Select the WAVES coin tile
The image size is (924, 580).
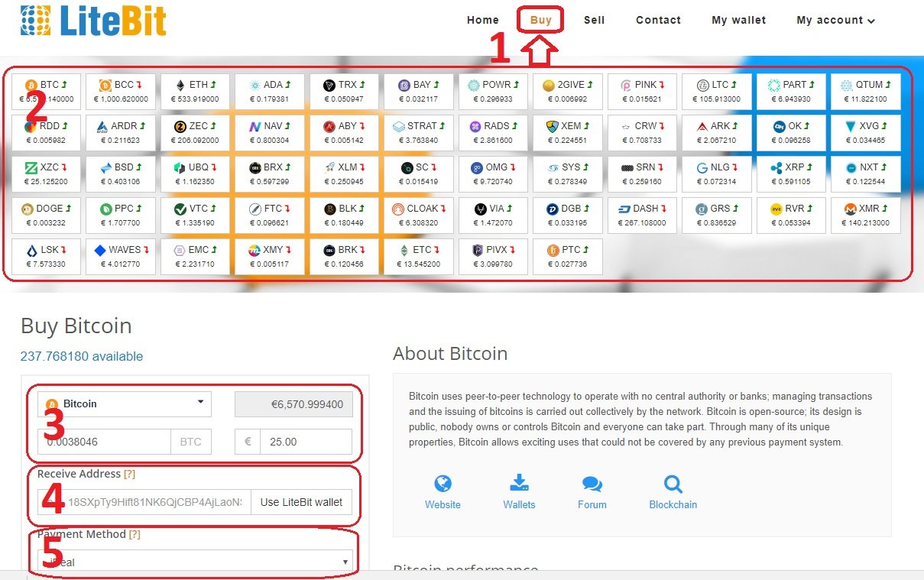click(x=122, y=257)
